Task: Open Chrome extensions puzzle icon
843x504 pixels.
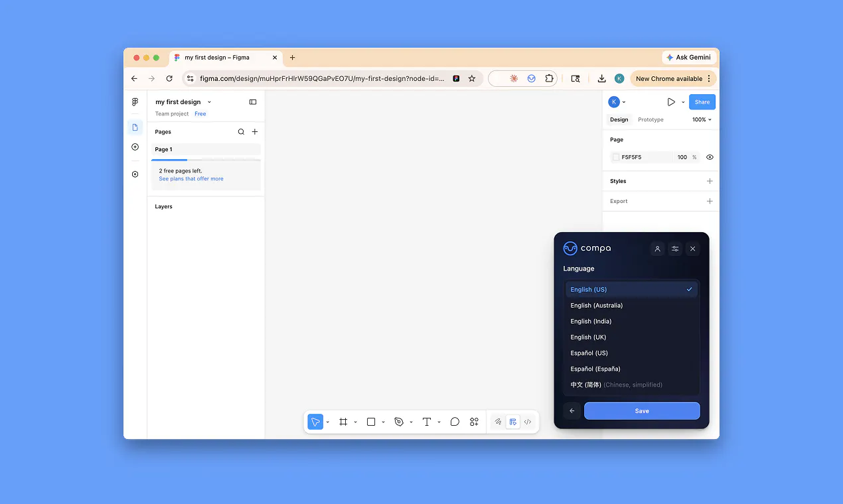Action: point(550,78)
